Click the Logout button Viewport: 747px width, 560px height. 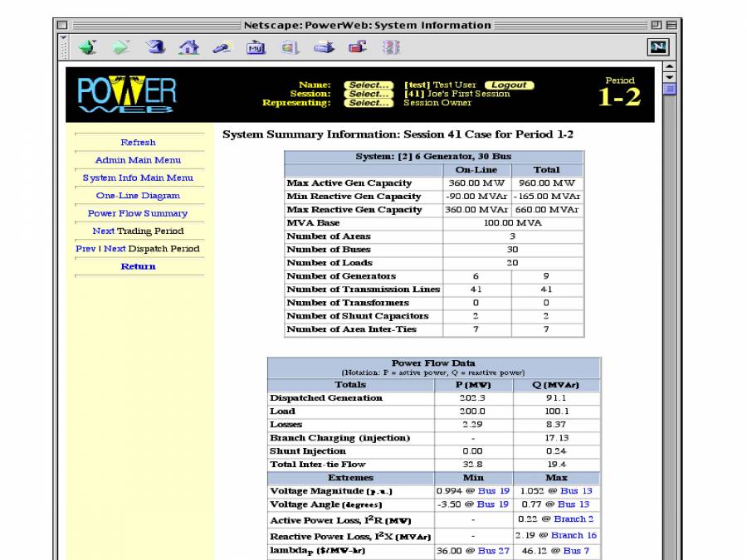point(510,85)
